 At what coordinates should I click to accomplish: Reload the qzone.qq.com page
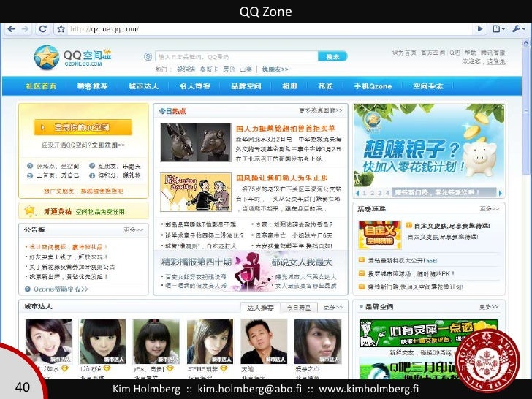point(42,29)
